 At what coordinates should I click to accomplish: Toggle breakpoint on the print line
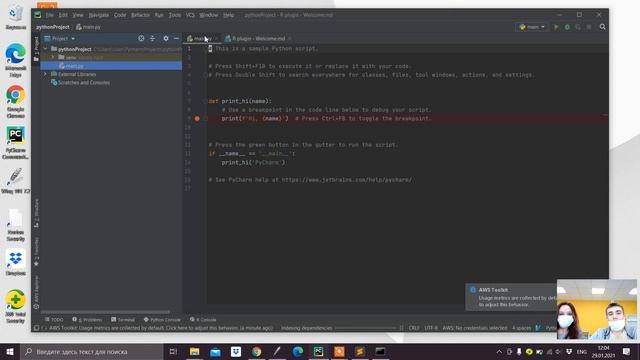point(197,118)
